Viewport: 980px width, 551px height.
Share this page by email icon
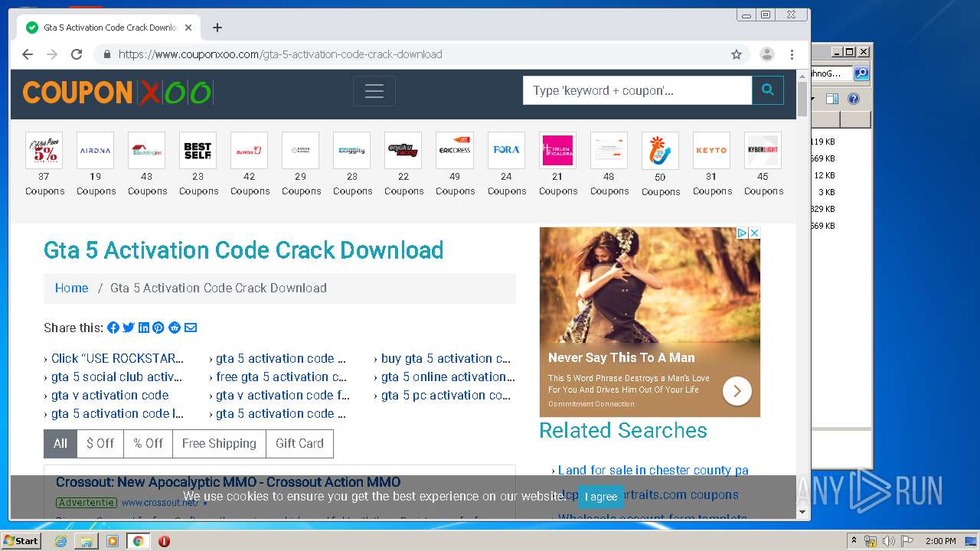tap(191, 328)
